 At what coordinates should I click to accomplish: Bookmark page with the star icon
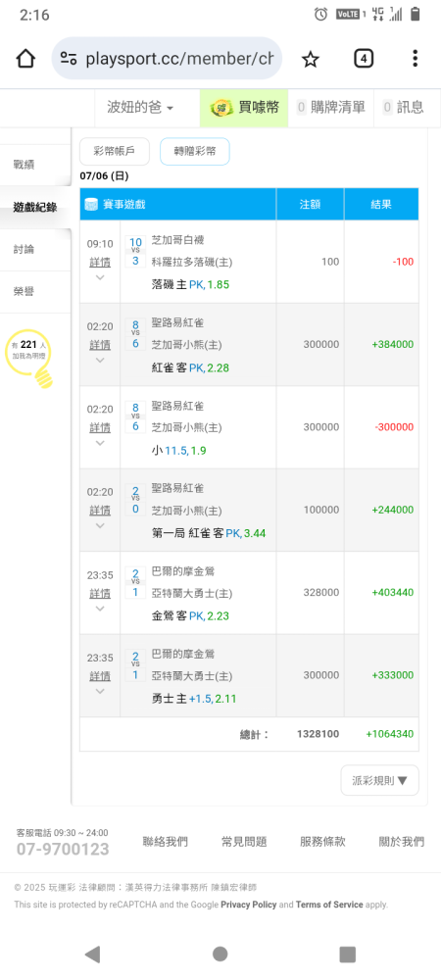coord(310,59)
